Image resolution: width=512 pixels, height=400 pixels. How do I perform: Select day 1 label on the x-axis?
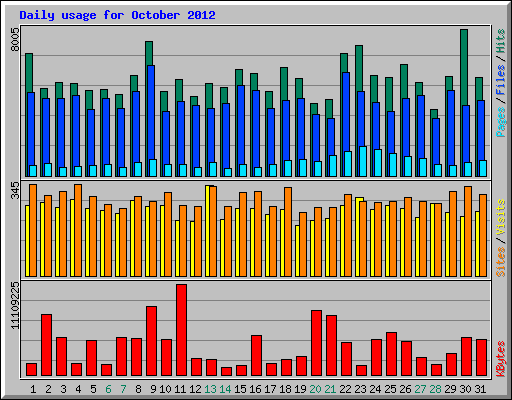click(33, 389)
